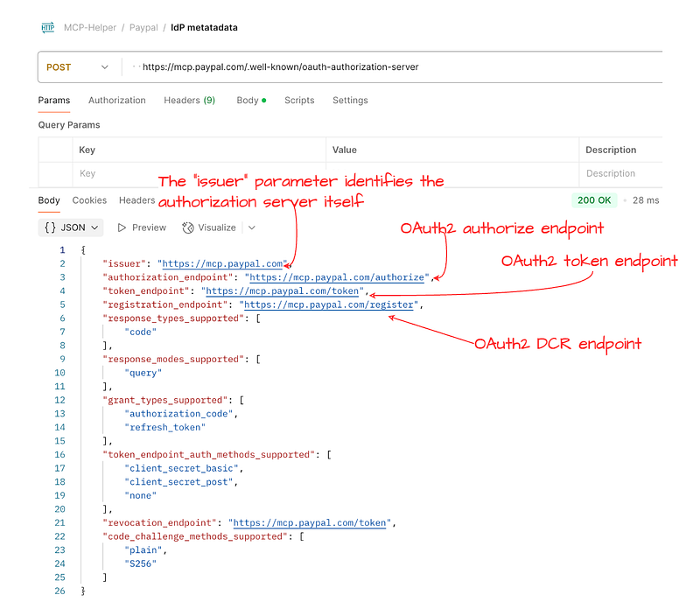Open the registration_endpoint register link
700x609 pixels.
(x=329, y=304)
